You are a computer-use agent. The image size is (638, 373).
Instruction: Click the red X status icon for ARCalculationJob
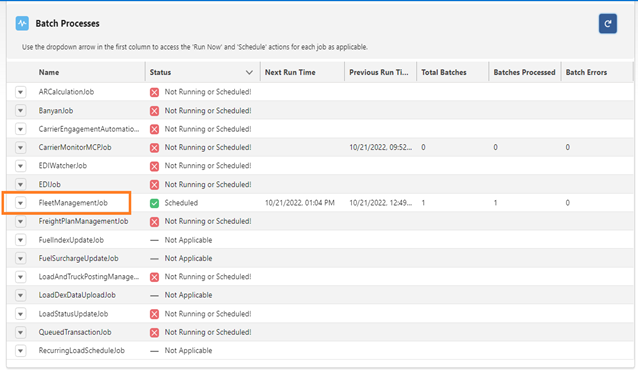154,92
